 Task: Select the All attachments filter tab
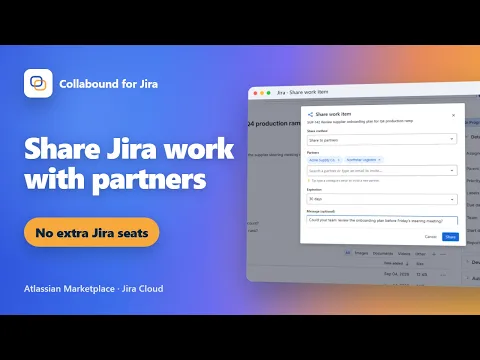[x=348, y=253]
